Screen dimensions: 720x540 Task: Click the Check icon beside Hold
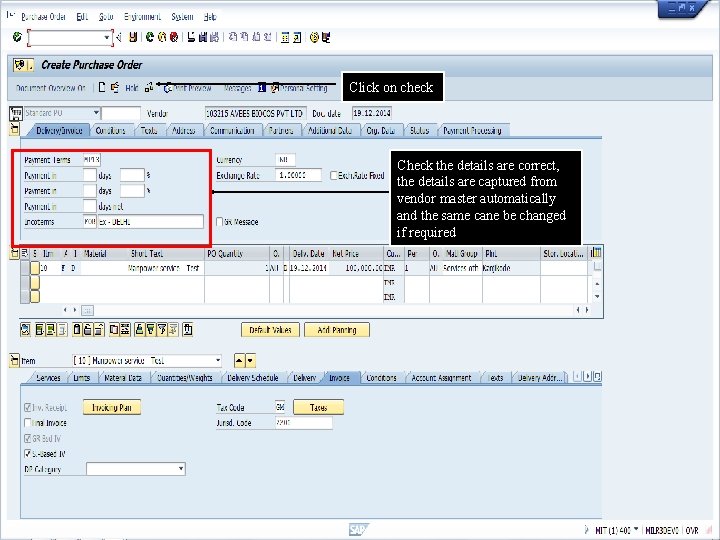(149, 87)
